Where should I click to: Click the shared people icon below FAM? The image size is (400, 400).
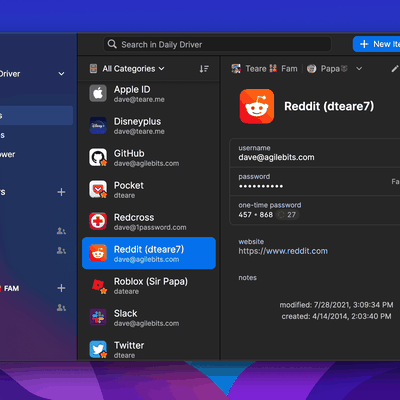pyautogui.click(x=61, y=307)
